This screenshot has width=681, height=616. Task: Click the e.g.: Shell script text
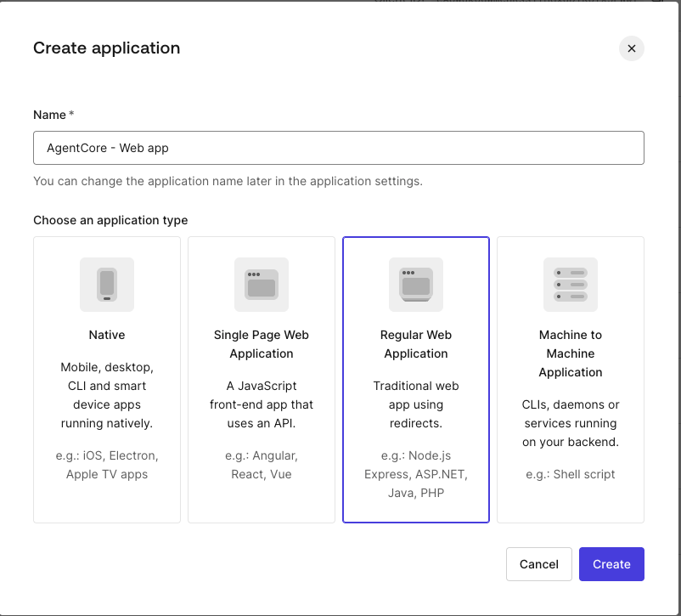coord(570,474)
